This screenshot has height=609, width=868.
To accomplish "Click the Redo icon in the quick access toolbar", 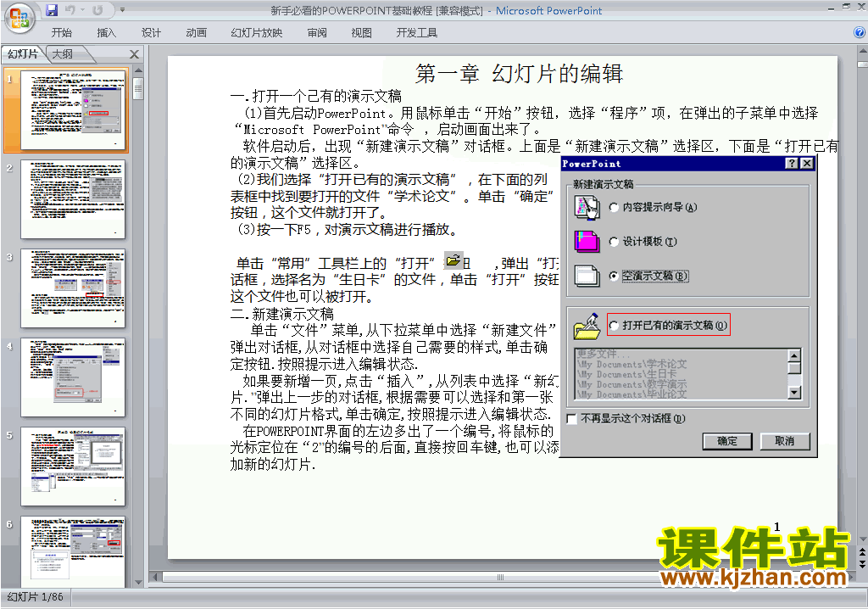I will tap(97, 10).
